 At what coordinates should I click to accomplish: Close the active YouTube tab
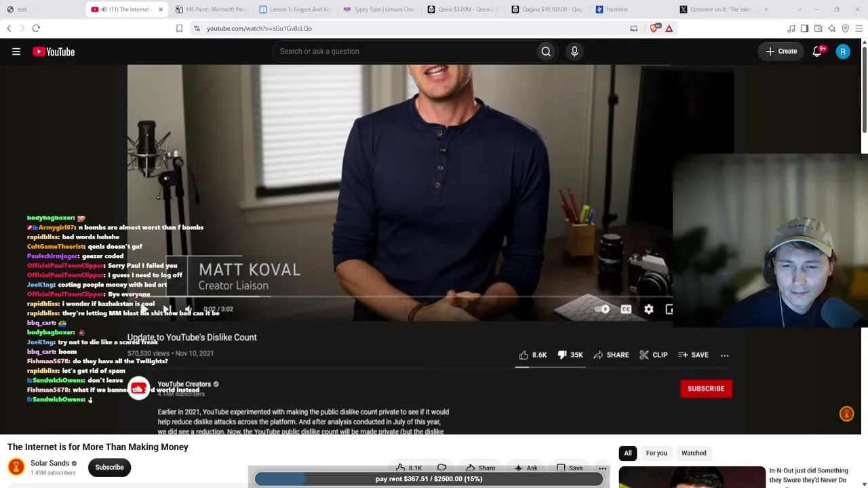161,9
